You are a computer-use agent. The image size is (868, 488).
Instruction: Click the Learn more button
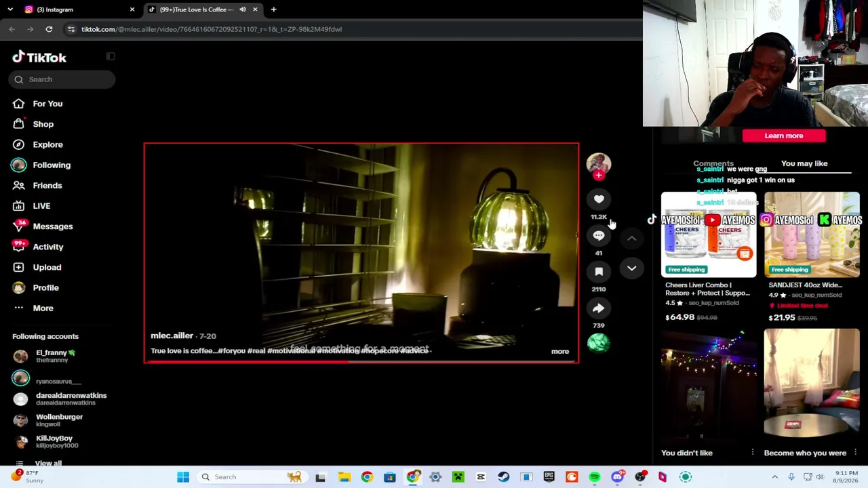click(784, 136)
